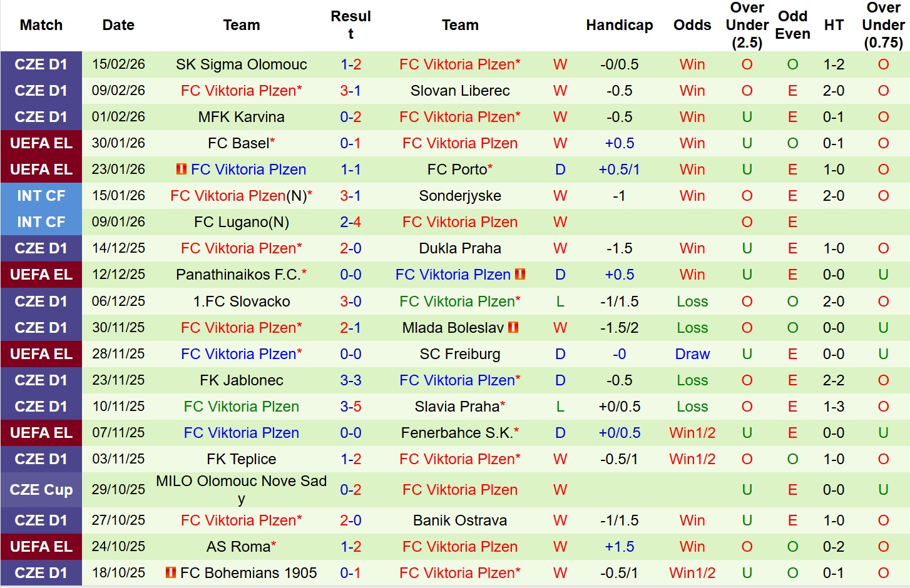Click the MILO Olomouc Nove Sady team name
Screen dimensions: 910x588
pos(241,490)
